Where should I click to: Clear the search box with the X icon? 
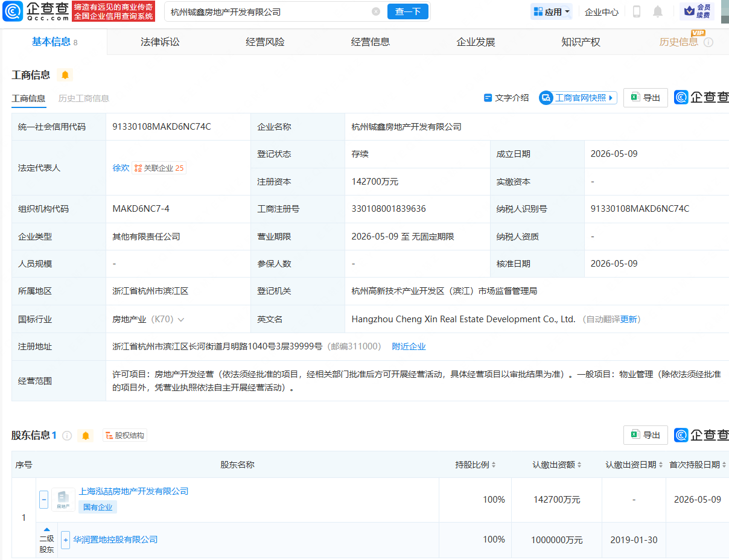376,11
